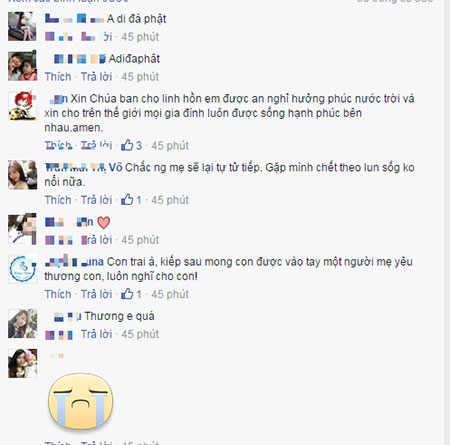The image size is (450, 445).
Task: Click the thumbs-up icon showing 3 likes
Action: pyautogui.click(x=127, y=145)
